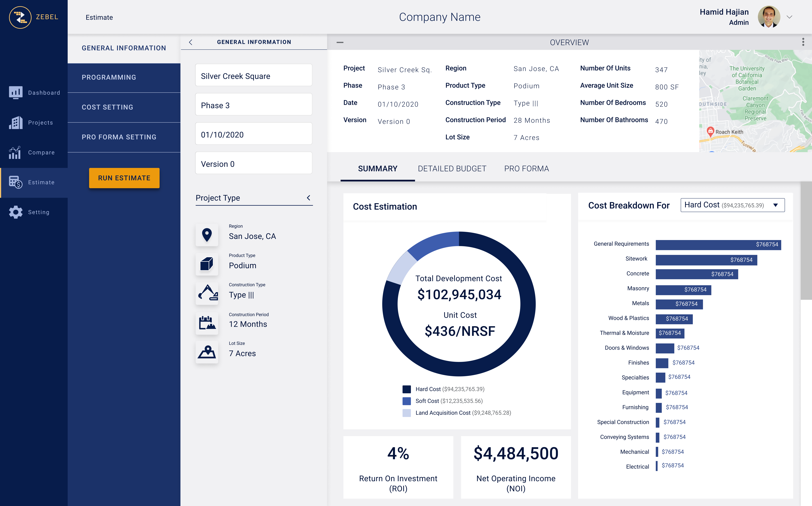Open the Dashboard sidebar icon
This screenshot has width=812, height=506.
coord(16,93)
